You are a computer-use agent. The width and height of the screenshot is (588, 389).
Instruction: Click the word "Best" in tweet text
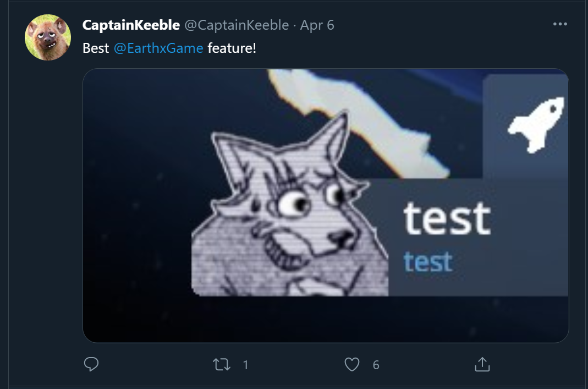[x=96, y=48]
